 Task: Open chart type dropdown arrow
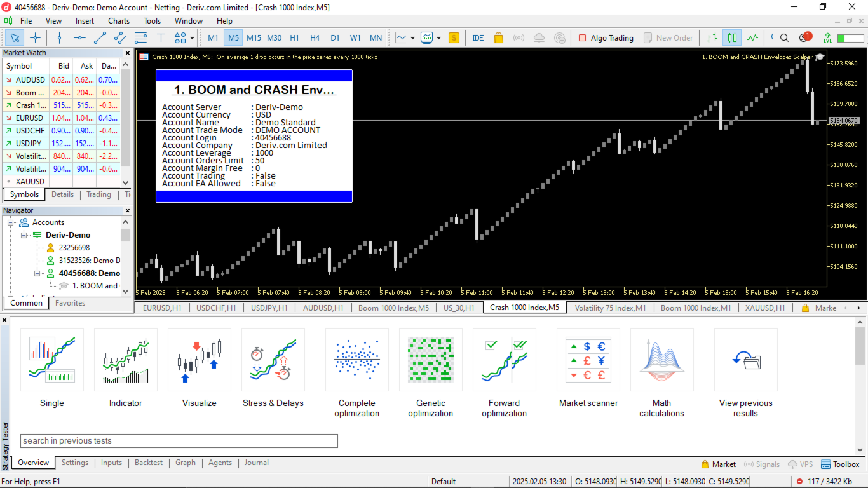pyautogui.click(x=412, y=38)
